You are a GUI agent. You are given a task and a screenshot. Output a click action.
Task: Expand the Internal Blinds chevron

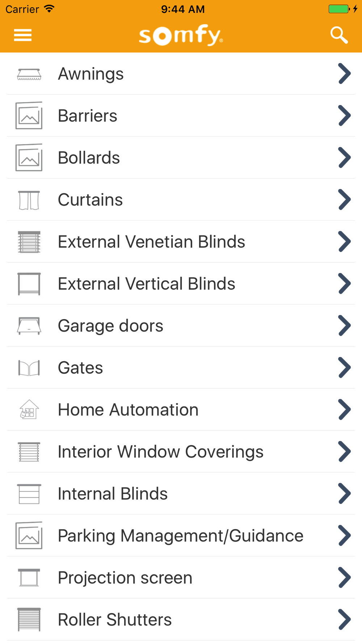click(344, 493)
